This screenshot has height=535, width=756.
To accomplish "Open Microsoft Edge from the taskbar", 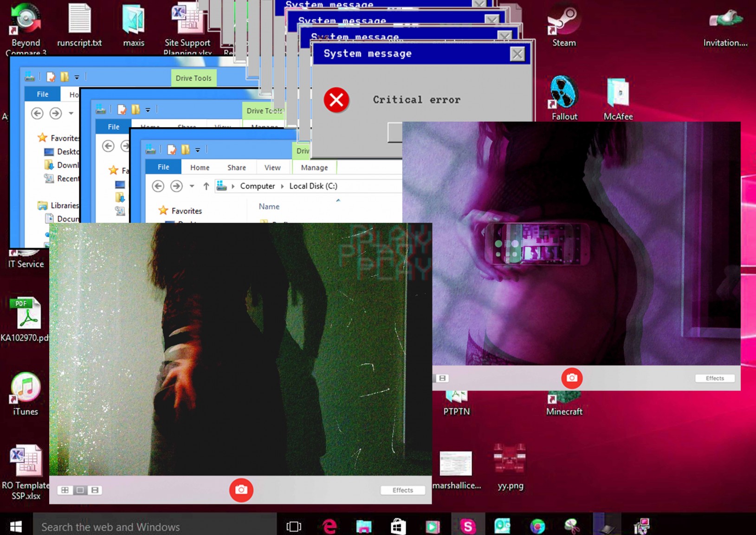I will [330, 526].
